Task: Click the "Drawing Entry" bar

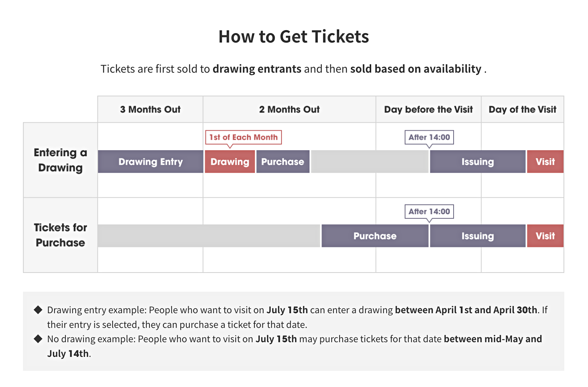Action: 150,162
